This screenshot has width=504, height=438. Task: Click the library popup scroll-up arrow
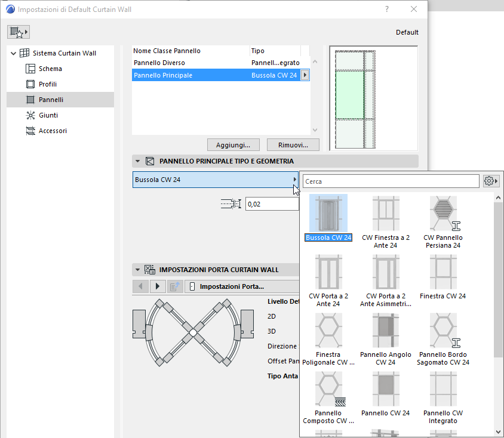pos(498,198)
